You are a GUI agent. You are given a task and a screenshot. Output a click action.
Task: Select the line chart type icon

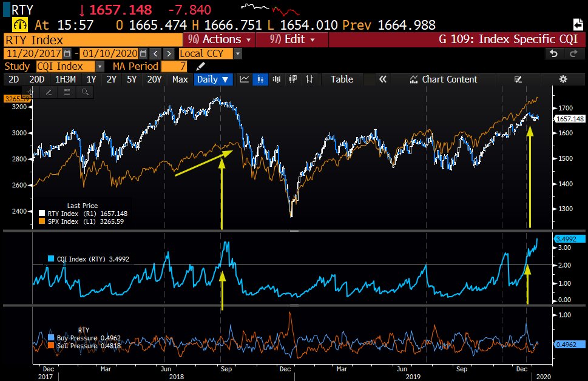[x=243, y=79]
